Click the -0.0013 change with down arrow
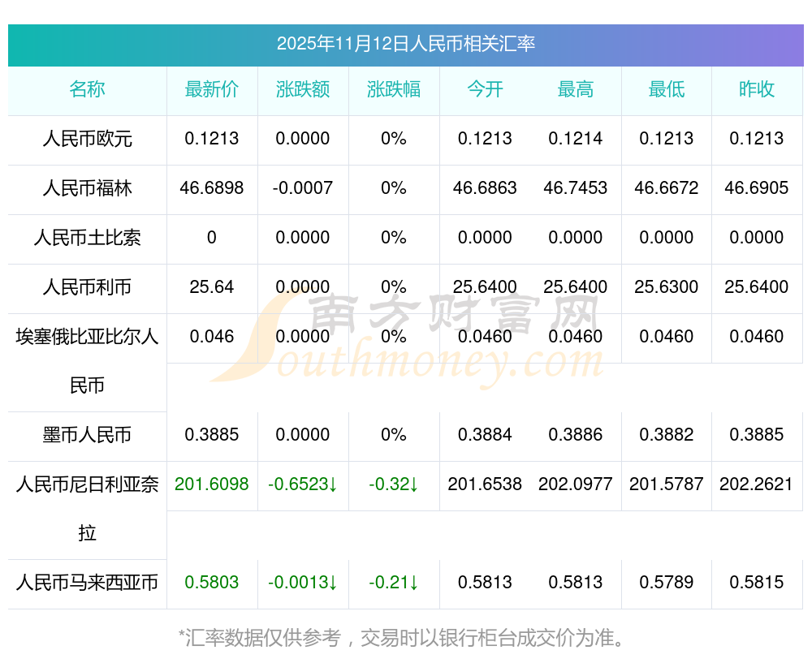The image size is (812, 663). tap(303, 582)
